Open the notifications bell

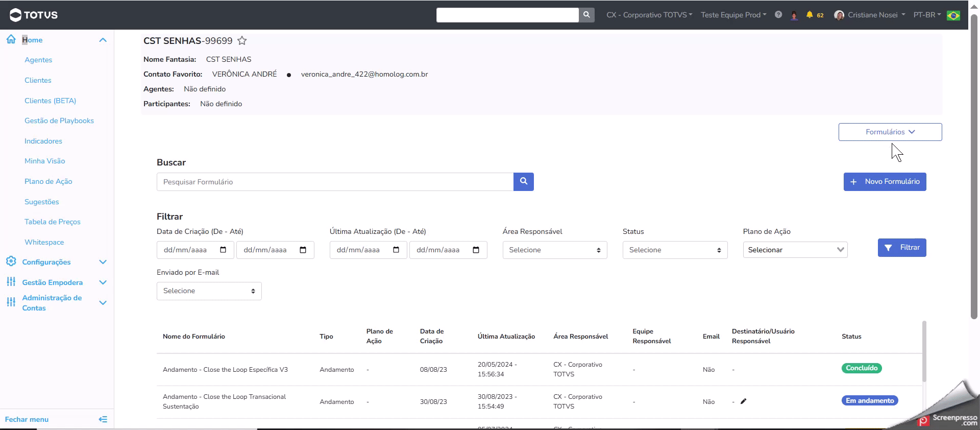pos(810,15)
